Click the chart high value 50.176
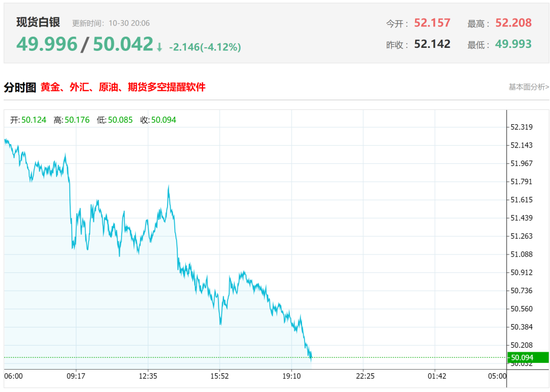Viewport: 550px width, 392px height. click(77, 120)
